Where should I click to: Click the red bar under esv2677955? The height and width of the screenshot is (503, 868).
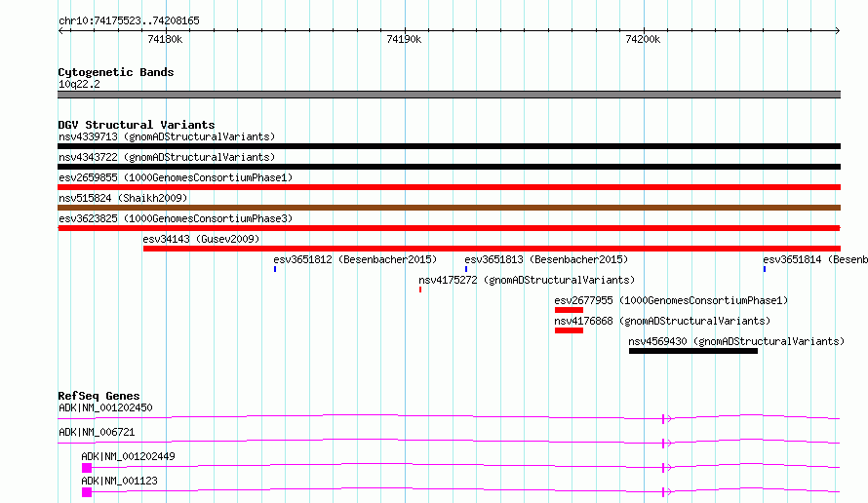coord(569,310)
